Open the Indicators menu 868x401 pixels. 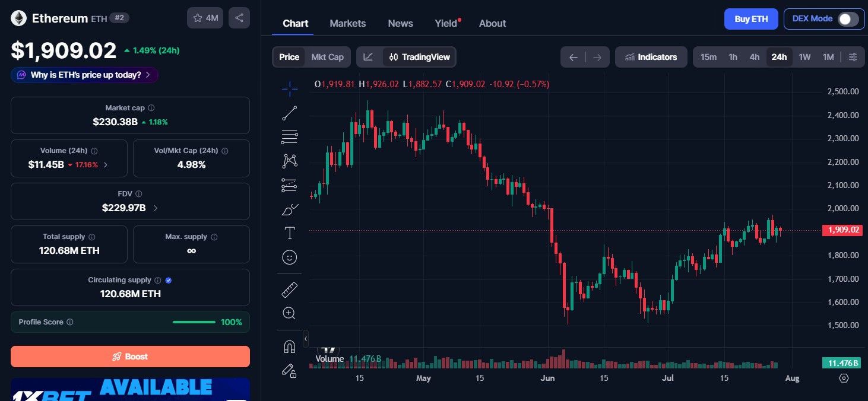[x=651, y=57]
